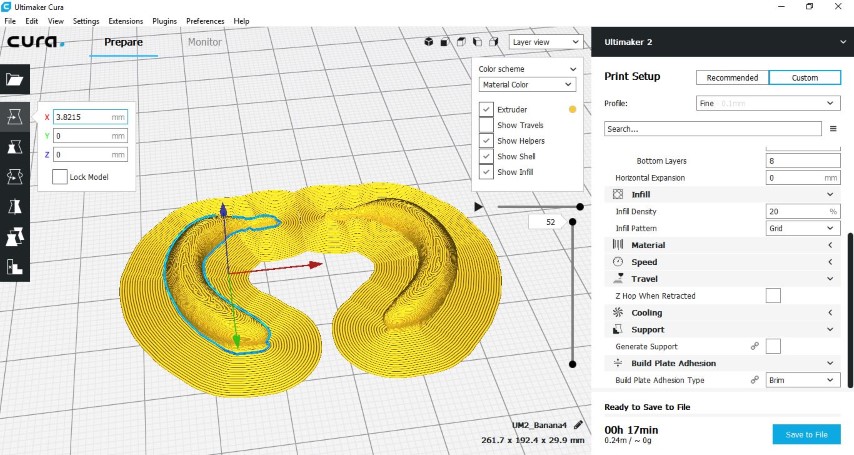
Task: Select the Move tool
Action: click(15, 116)
